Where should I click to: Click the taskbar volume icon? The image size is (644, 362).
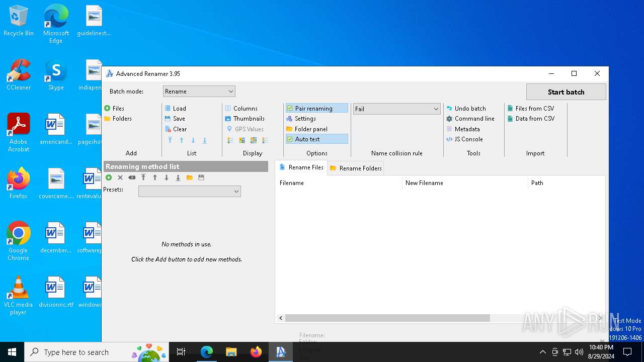pyautogui.click(x=579, y=352)
